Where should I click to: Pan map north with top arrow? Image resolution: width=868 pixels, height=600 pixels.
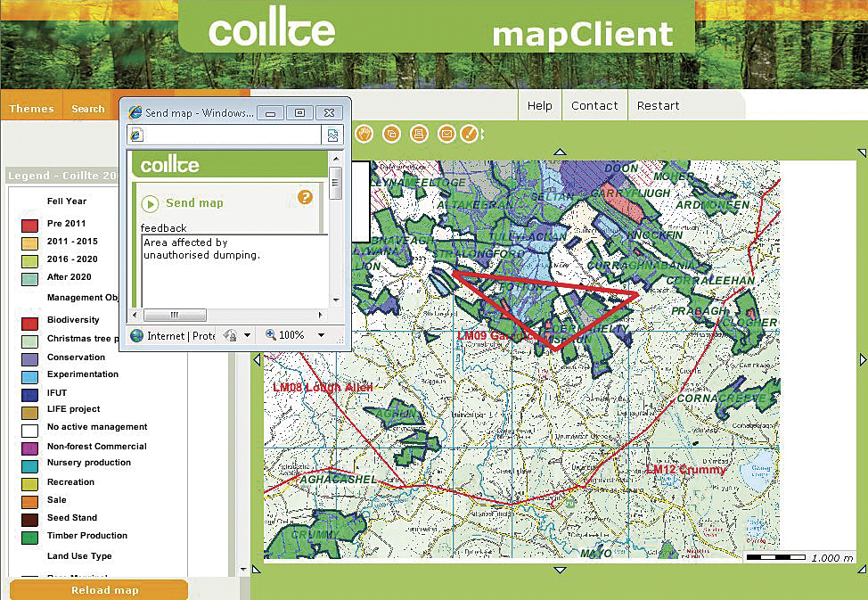tap(561, 152)
